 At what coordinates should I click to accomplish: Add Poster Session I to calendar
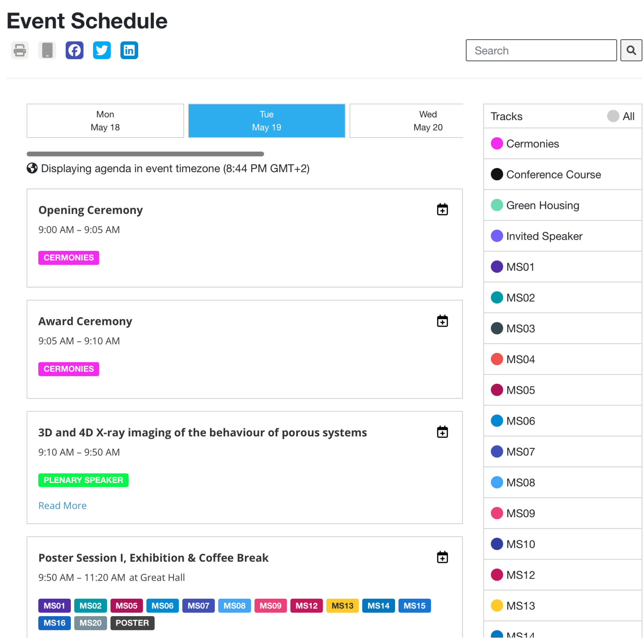(442, 557)
